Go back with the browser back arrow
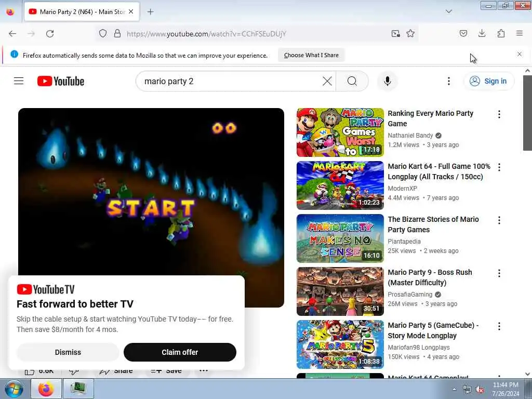This screenshot has width=532, height=399. 12,34
